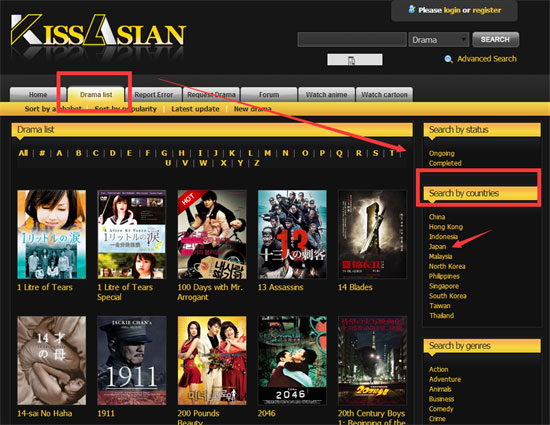Click the user icon beside login text

[412, 9]
